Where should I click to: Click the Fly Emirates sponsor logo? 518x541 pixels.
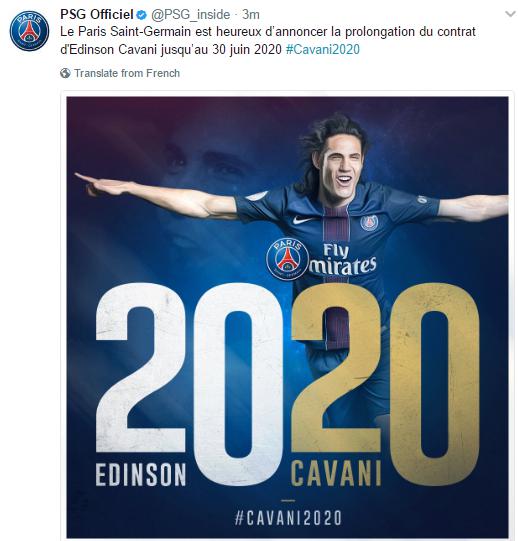[x=342, y=260]
